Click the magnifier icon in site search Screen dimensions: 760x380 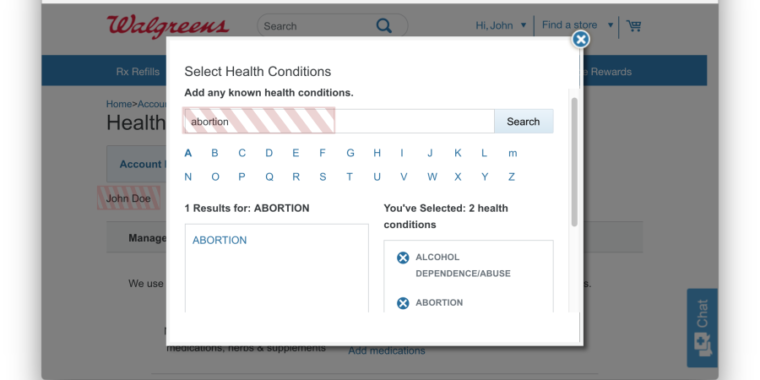(384, 26)
